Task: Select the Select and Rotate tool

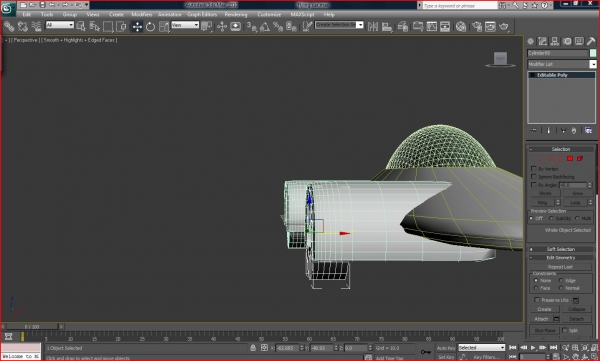Action: [150, 26]
